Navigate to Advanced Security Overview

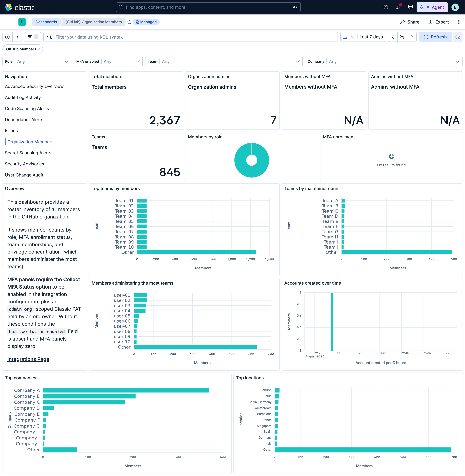click(x=34, y=86)
